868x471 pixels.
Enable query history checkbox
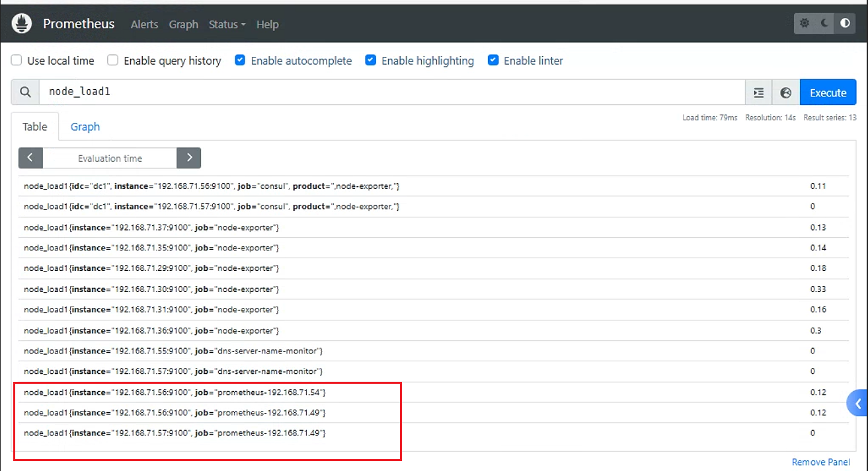pyautogui.click(x=113, y=60)
